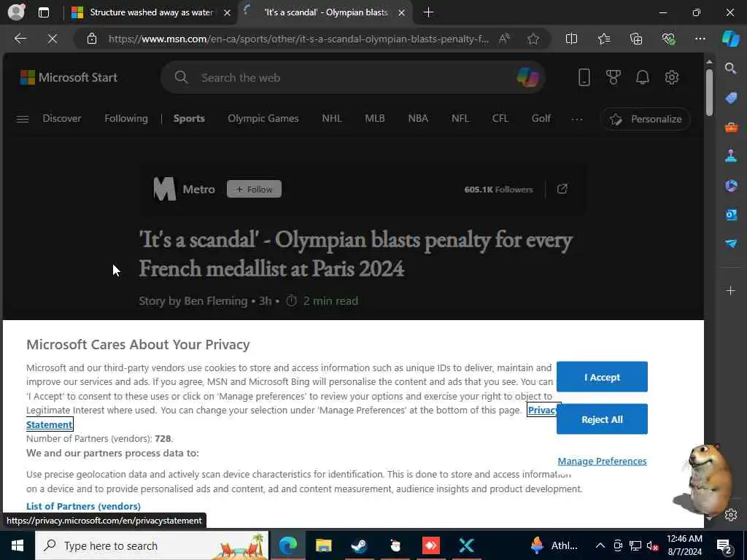This screenshot has height=560, width=747.
Task: Add this page to favorites star
Action: click(533, 39)
